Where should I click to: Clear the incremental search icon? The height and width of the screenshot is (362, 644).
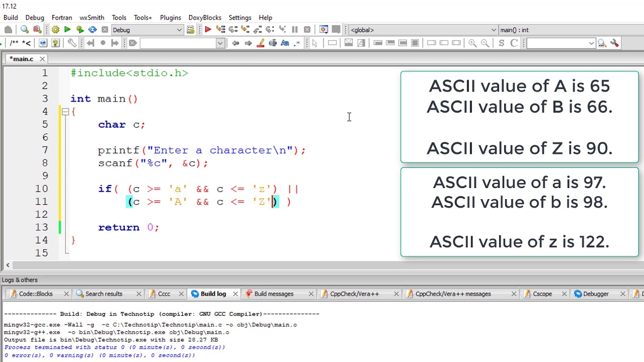pos(133,43)
